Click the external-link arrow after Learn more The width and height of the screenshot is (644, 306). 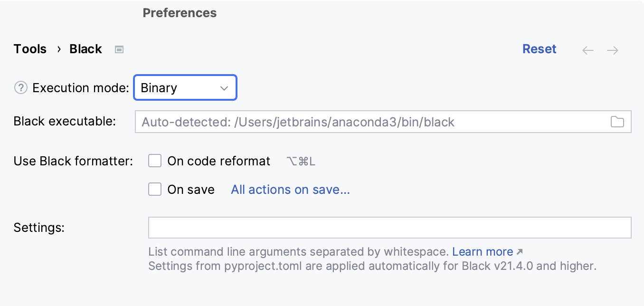click(x=520, y=251)
